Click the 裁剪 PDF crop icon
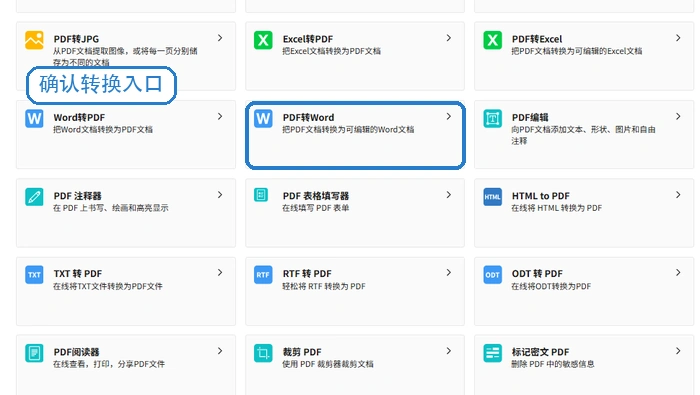The height and width of the screenshot is (395, 700). (x=263, y=353)
